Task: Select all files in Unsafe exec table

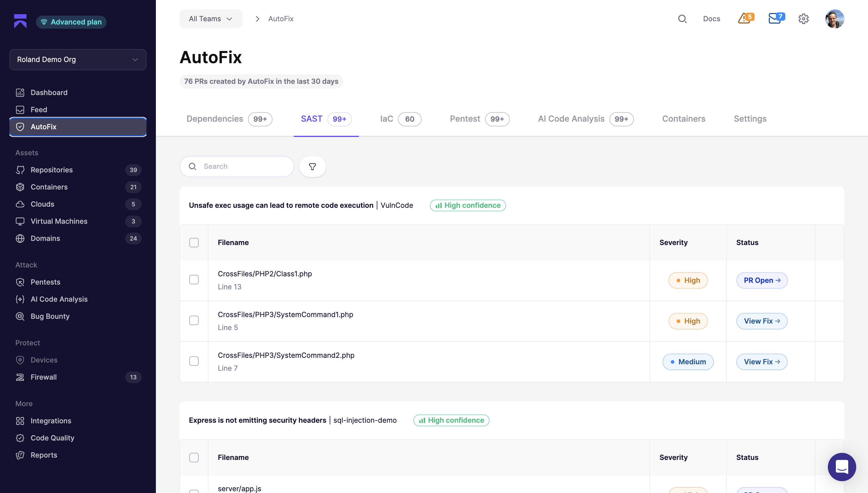Action: click(x=194, y=243)
